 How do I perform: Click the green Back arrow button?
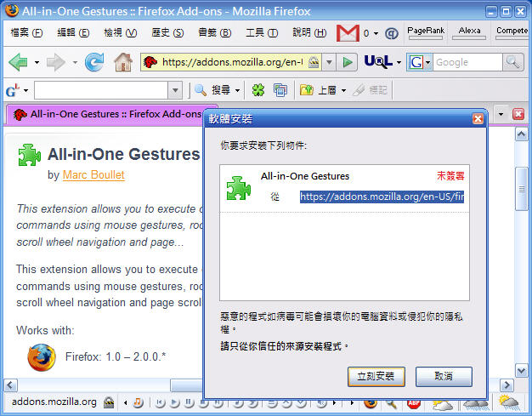coord(19,62)
